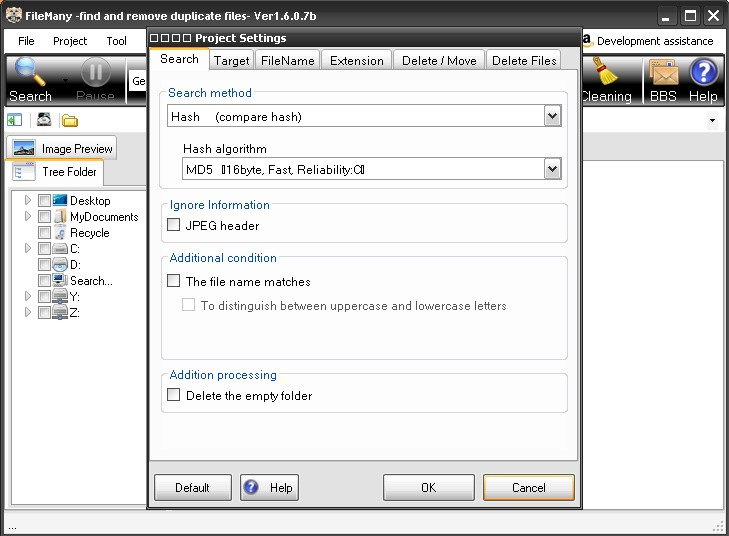
Task: Click the OK button
Action: tap(429, 487)
